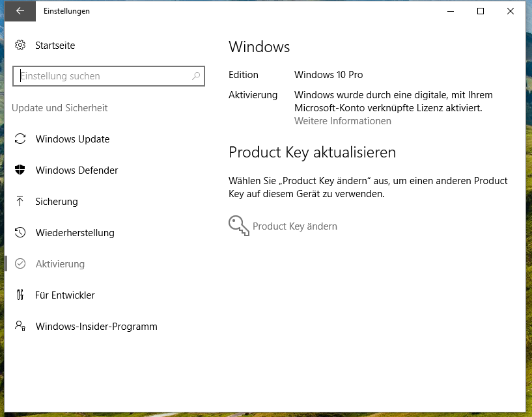Viewport: 532px width, 417px height.
Task: Open Startseite gear icon
Action: click(20, 45)
